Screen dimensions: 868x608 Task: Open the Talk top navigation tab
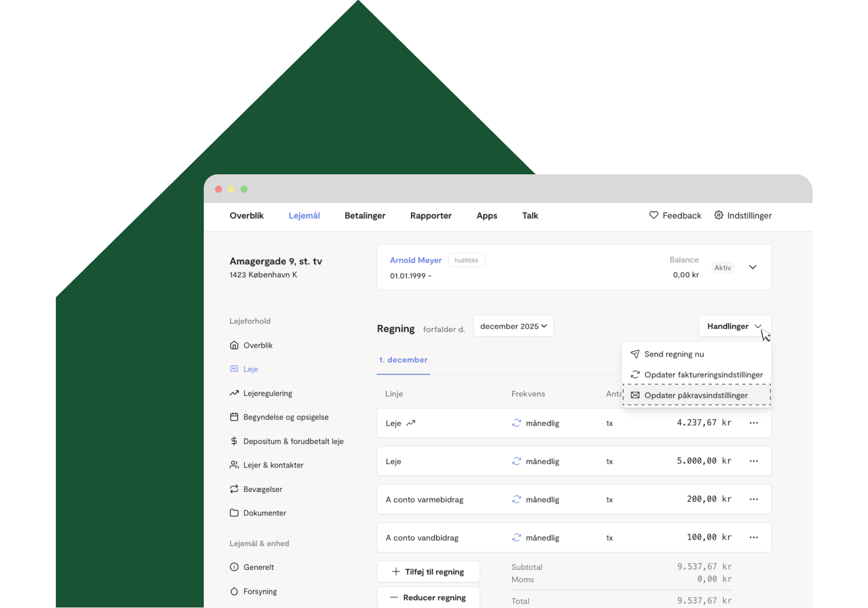(x=530, y=215)
